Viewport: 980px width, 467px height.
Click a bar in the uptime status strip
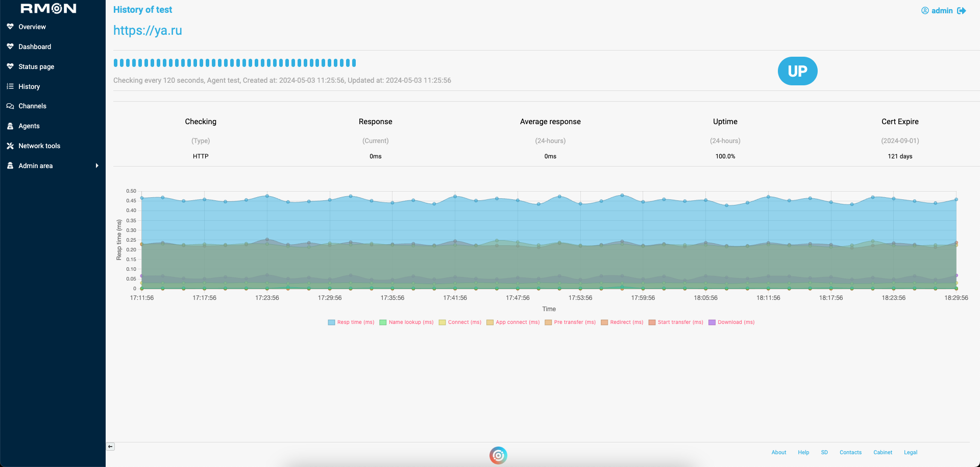(235, 62)
